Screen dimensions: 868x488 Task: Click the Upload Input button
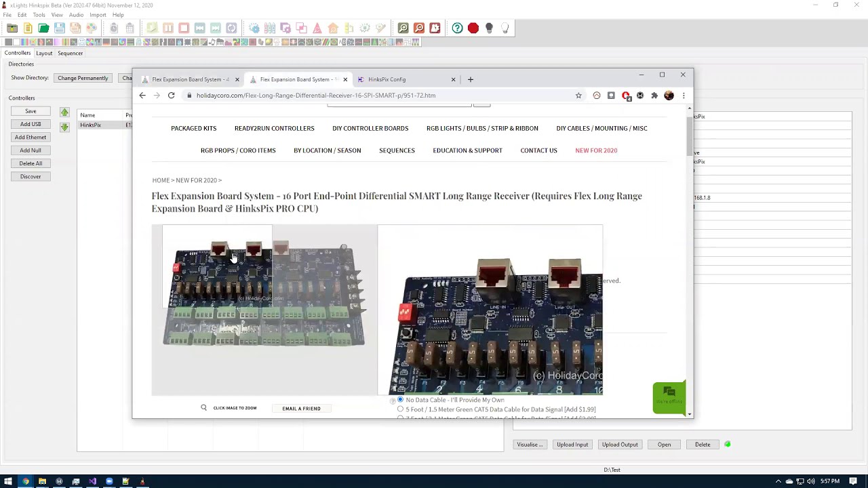572,445
